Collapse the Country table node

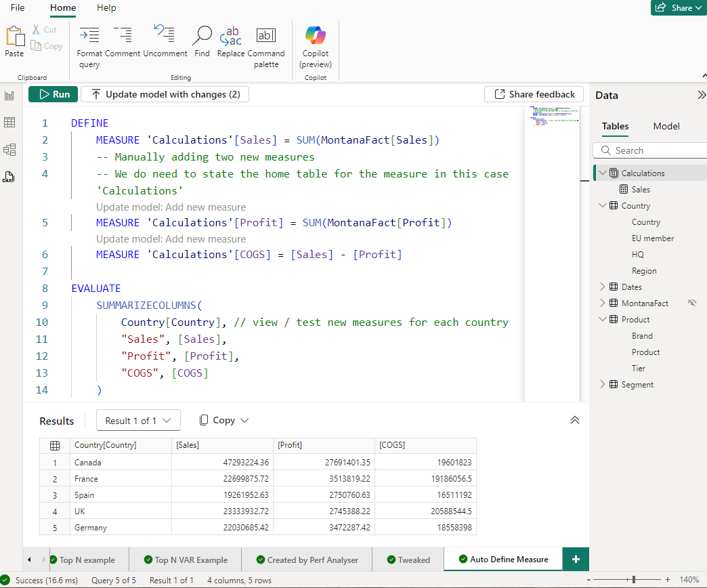point(603,206)
